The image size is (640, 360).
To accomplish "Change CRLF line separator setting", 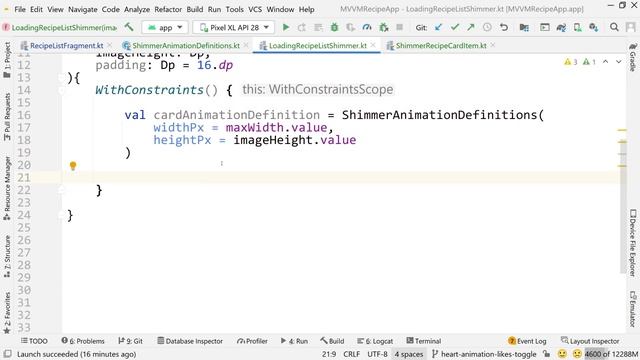I will [351, 354].
